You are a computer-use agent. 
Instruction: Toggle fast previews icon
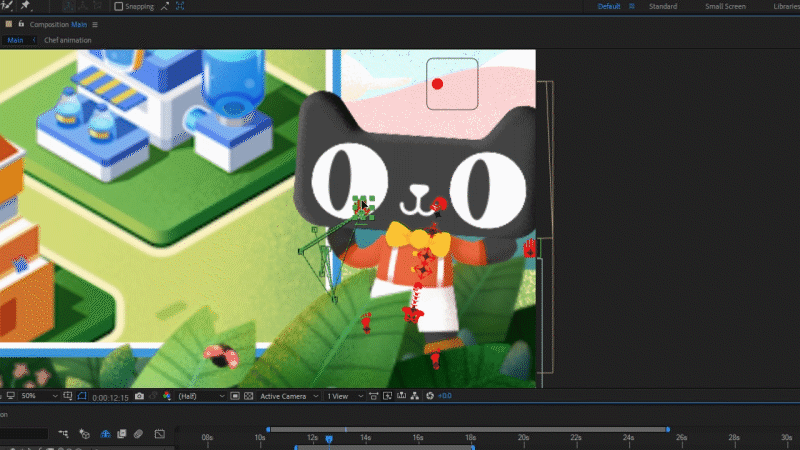coord(387,396)
